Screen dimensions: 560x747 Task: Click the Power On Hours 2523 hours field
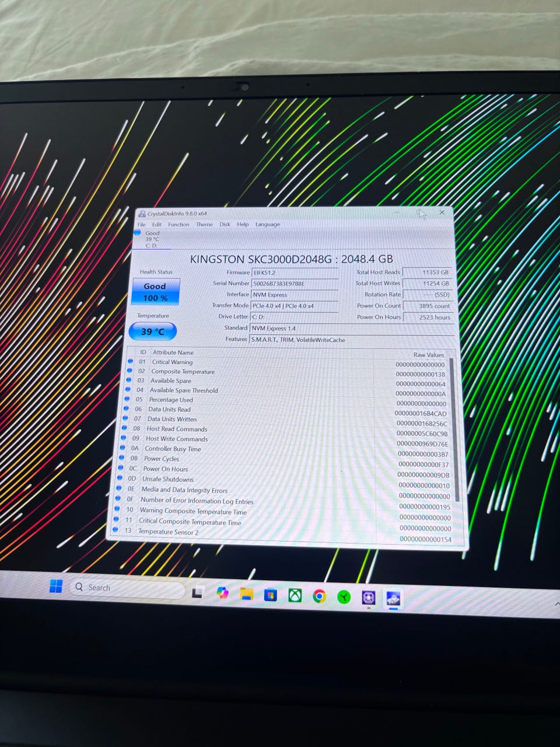coord(428,317)
